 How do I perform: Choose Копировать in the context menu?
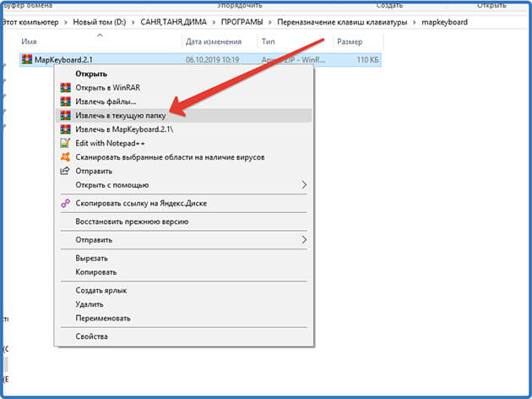coord(183,272)
